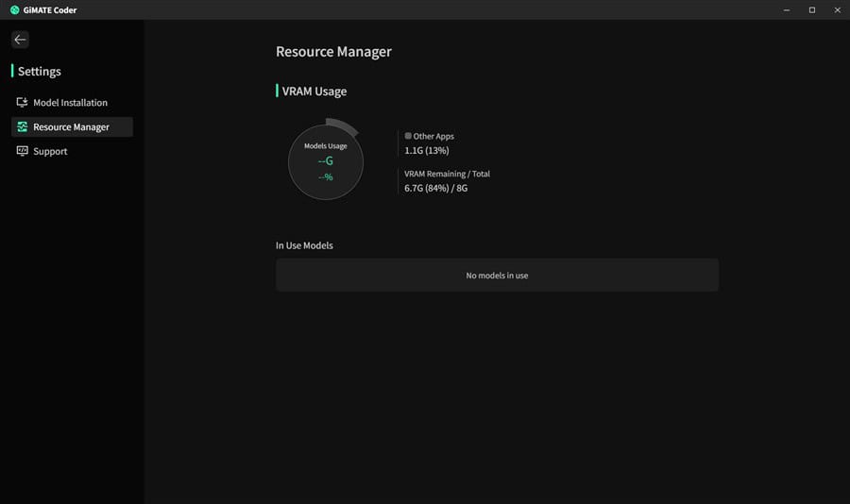This screenshot has height=504, width=850.
Task: Click the 6.7G (84%) / 8G value
Action: (x=435, y=188)
